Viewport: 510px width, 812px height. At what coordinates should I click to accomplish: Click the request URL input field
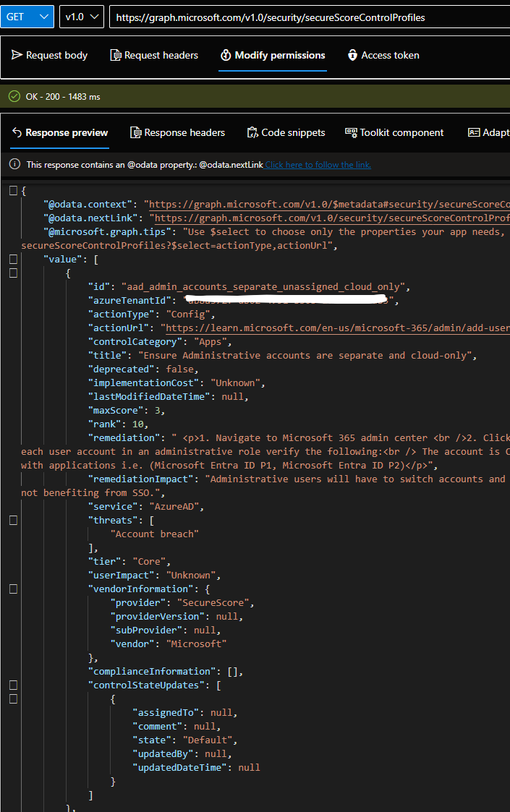pyautogui.click(x=310, y=17)
